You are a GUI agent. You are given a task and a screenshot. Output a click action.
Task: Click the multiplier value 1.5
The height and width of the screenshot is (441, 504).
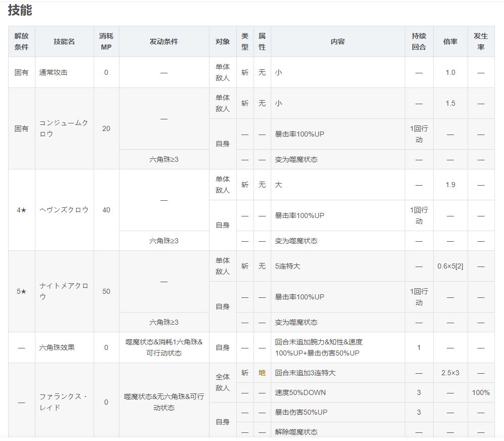(450, 103)
